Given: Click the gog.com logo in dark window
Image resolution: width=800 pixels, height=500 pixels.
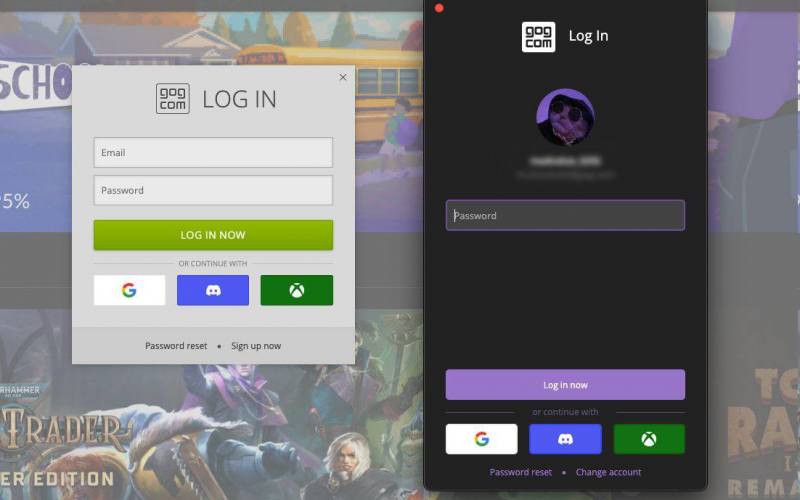Looking at the screenshot, I should 538,37.
